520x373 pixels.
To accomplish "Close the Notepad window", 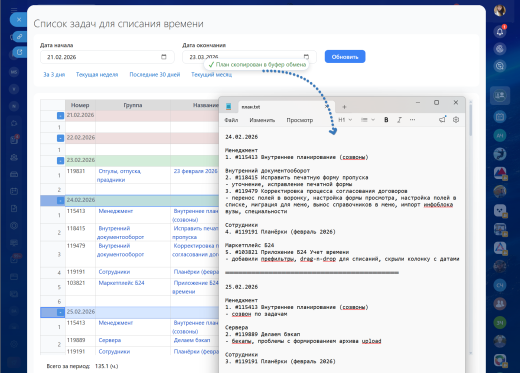I will point(456,103).
